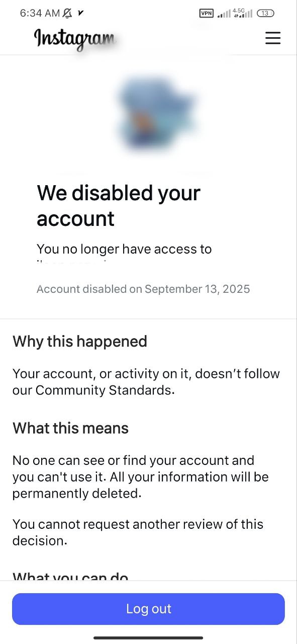Tap the checkmark icon beside the clock
The width and height of the screenshot is (297, 644).
[80, 14]
